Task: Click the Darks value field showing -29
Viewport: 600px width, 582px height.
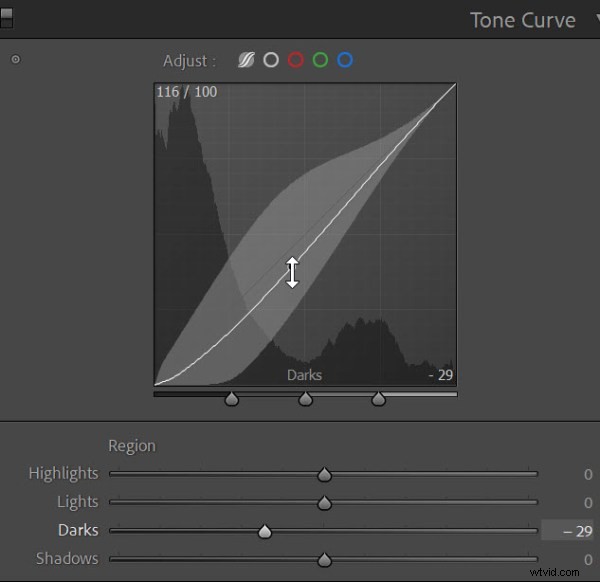Action: click(x=567, y=530)
